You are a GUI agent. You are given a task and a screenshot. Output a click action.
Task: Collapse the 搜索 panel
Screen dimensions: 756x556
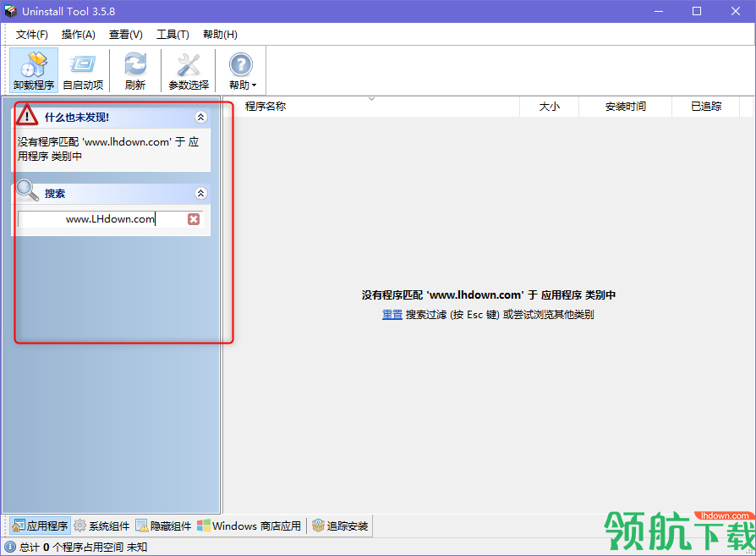click(201, 194)
